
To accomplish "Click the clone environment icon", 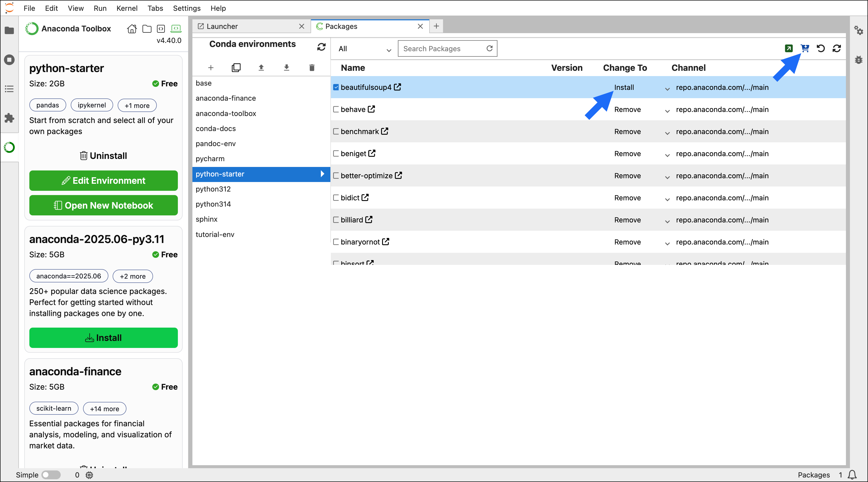I will pyautogui.click(x=236, y=68).
